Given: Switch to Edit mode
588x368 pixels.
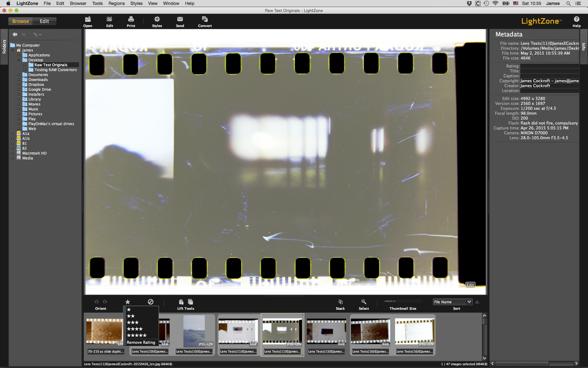Looking at the screenshot, I should (x=44, y=21).
